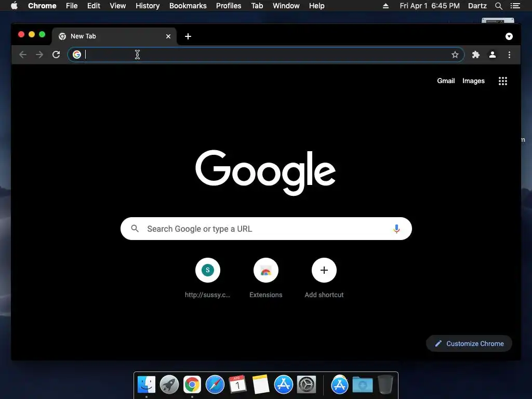Click the eject icon in the menu bar

tap(386, 6)
